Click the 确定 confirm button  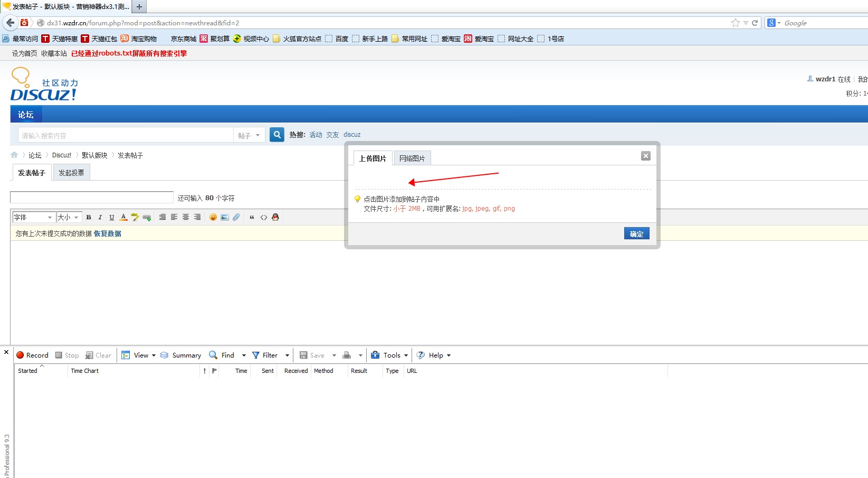[x=636, y=234]
